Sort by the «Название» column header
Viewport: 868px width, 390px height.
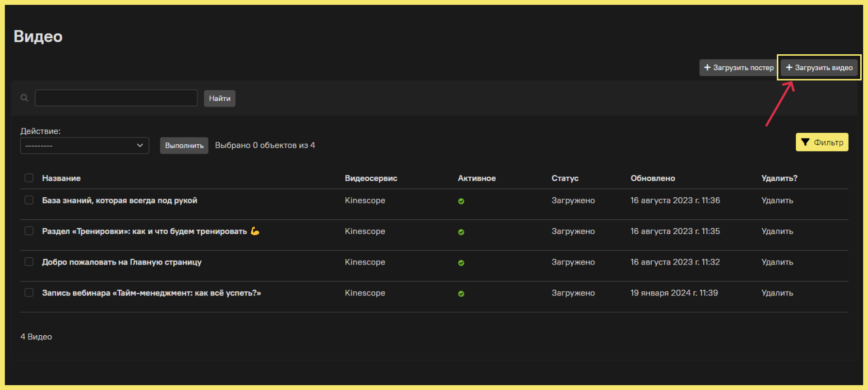pos(61,178)
